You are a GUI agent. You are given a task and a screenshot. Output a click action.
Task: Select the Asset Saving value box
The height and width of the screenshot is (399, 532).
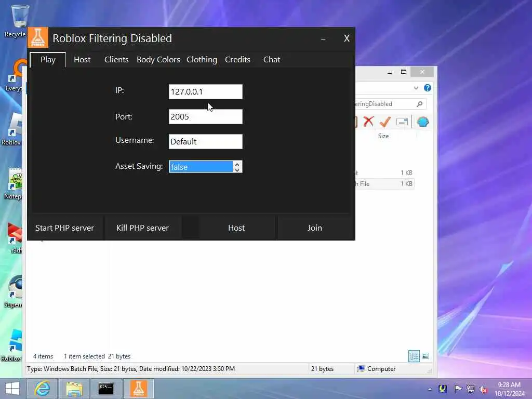(201, 167)
